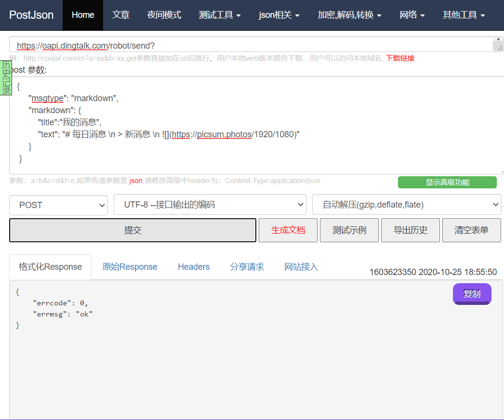The width and height of the screenshot is (504, 420).
Task: Switch to 夜间模式 night mode
Action: tap(164, 15)
